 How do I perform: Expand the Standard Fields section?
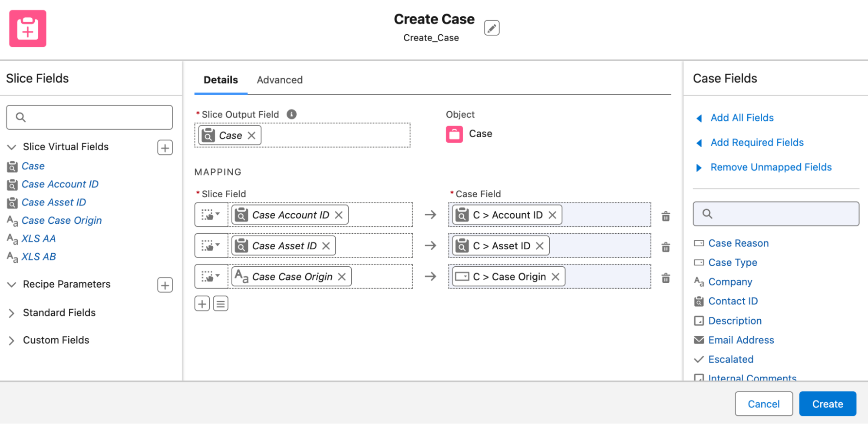coord(12,313)
